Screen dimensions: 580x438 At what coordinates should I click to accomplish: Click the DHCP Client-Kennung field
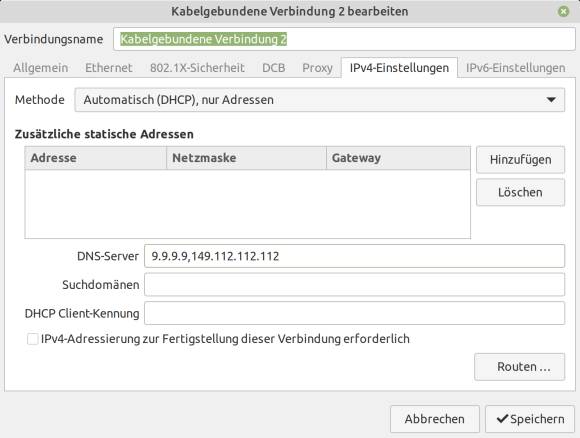354,313
